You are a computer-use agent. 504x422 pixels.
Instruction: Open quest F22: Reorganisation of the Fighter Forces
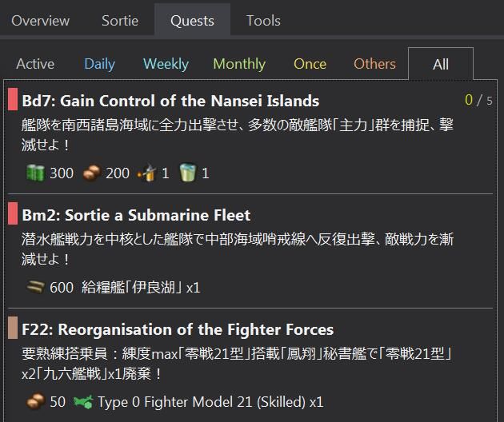178,329
